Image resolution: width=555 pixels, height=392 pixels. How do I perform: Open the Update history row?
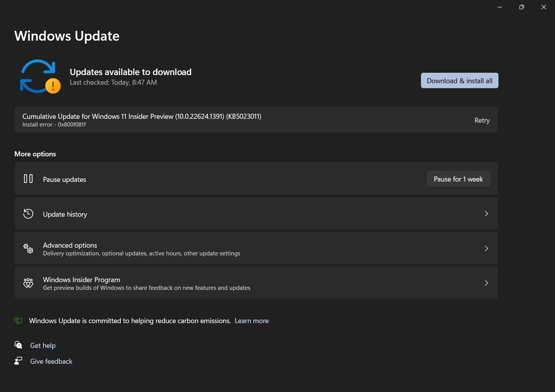pos(256,214)
